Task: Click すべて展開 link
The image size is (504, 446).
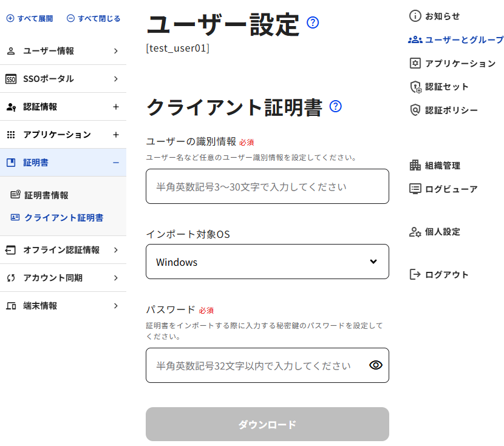Action: click(x=30, y=19)
